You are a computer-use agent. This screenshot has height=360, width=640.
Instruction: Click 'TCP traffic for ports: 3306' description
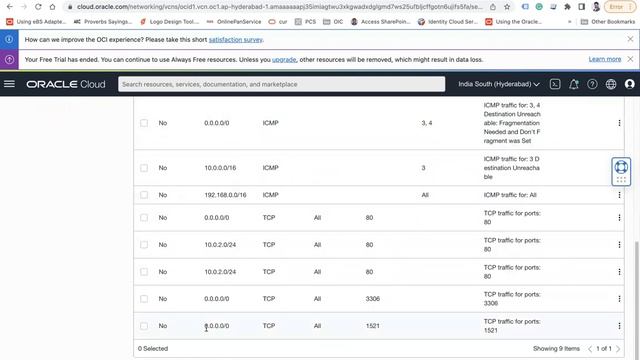(512, 299)
